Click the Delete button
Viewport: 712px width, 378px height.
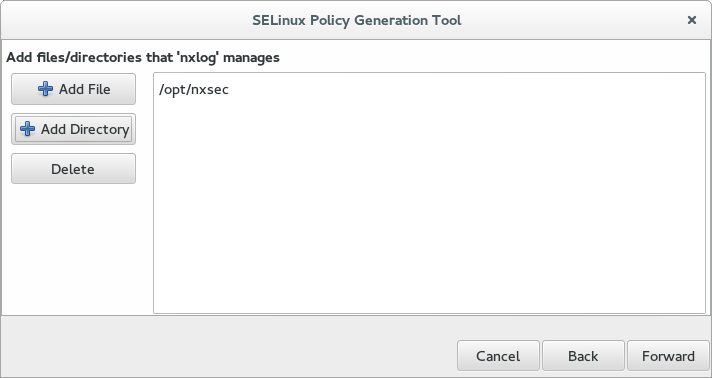[x=73, y=169]
